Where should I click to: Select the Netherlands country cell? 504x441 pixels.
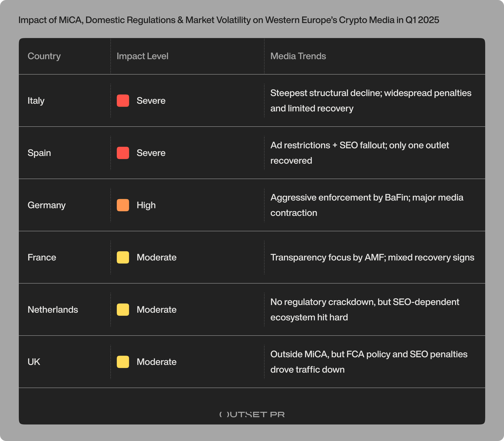pos(53,309)
